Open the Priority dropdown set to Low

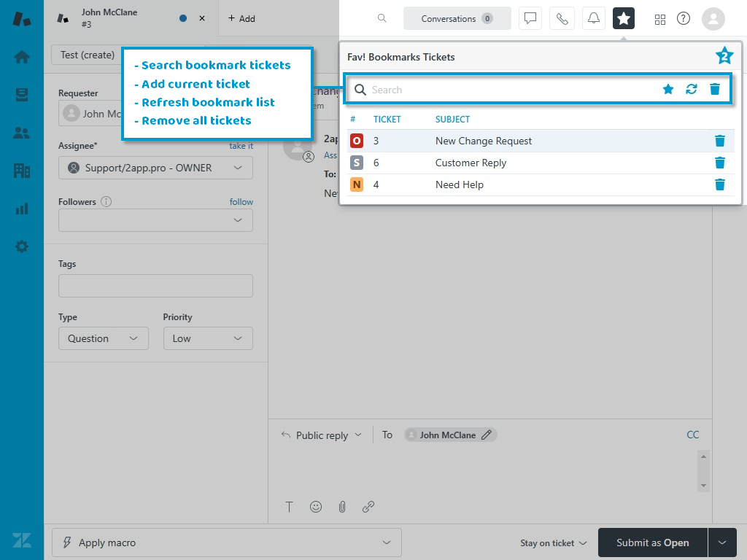tap(208, 338)
